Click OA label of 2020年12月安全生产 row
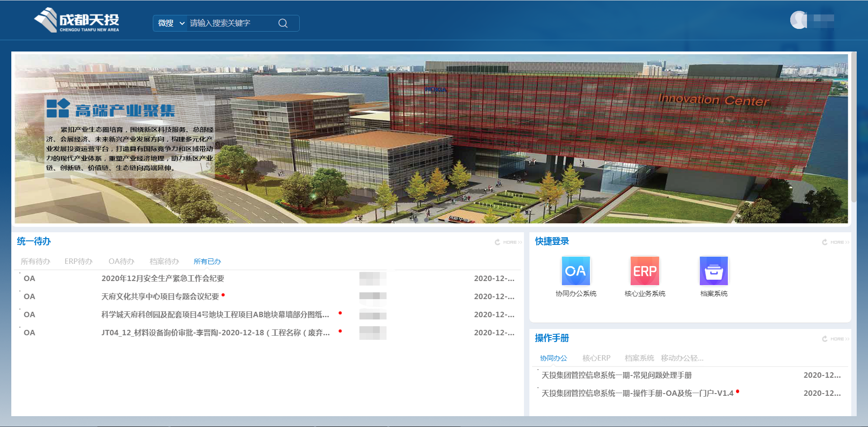Viewport: 868px width, 427px height. click(x=29, y=278)
